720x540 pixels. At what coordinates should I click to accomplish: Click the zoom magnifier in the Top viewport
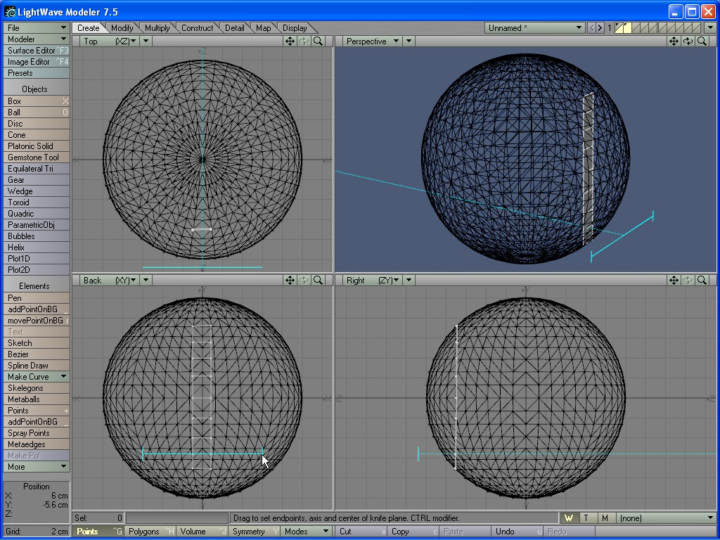point(317,41)
